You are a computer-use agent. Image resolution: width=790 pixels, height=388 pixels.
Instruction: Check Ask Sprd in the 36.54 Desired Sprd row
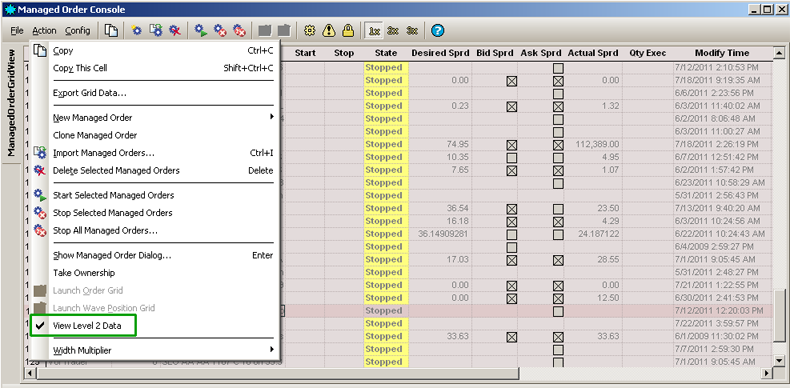[x=558, y=209]
